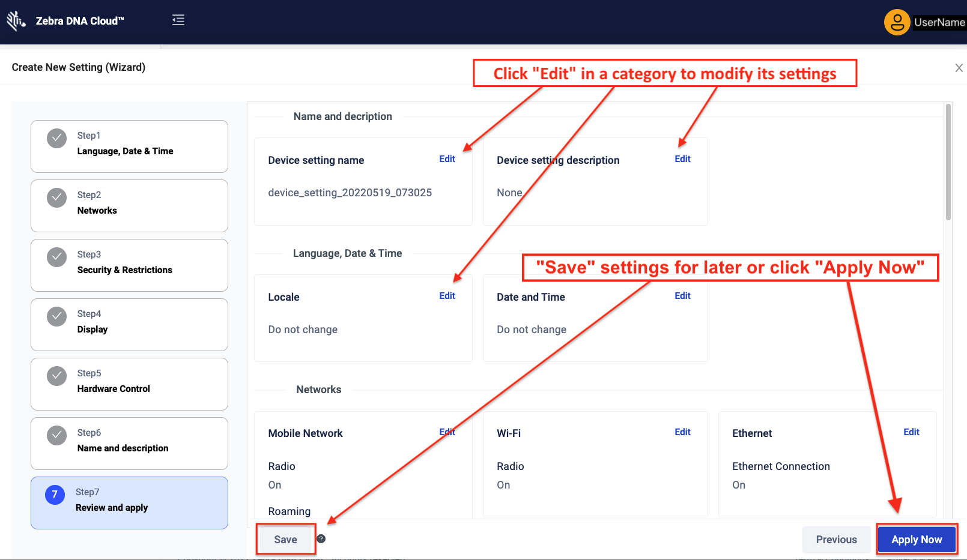Edit the Device setting name
Screen dimensions: 967x560
[447, 159]
